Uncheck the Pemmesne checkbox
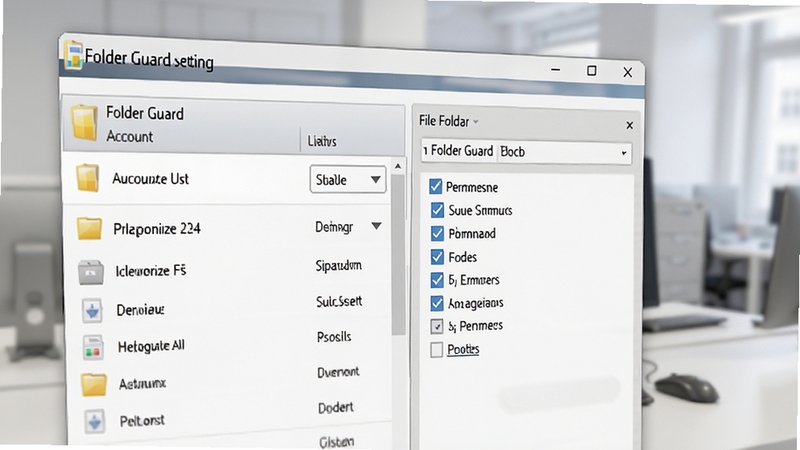800x450 pixels. tap(435, 186)
